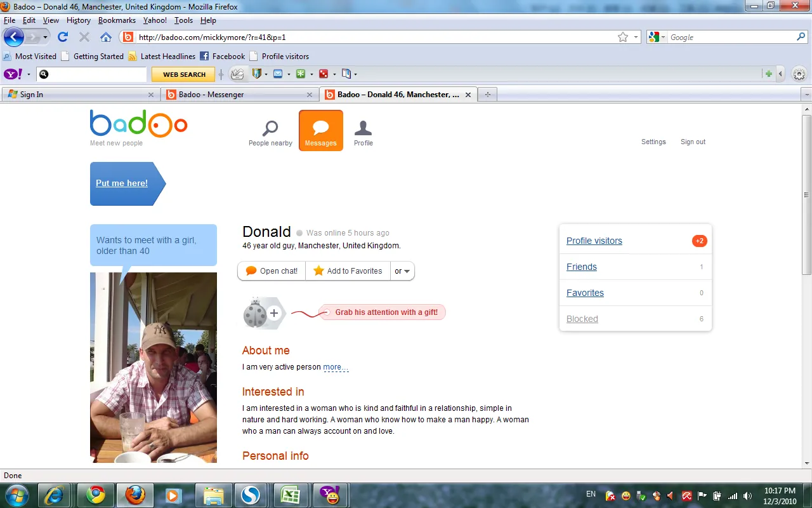This screenshot has width=812, height=508.
Task: Click the ladybug gift icon
Action: point(255,312)
